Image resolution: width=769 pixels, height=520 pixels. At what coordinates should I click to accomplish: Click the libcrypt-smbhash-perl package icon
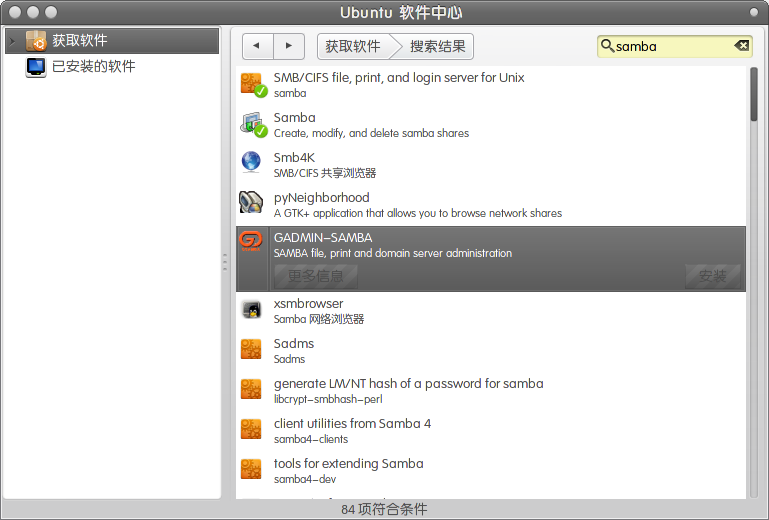click(x=251, y=390)
